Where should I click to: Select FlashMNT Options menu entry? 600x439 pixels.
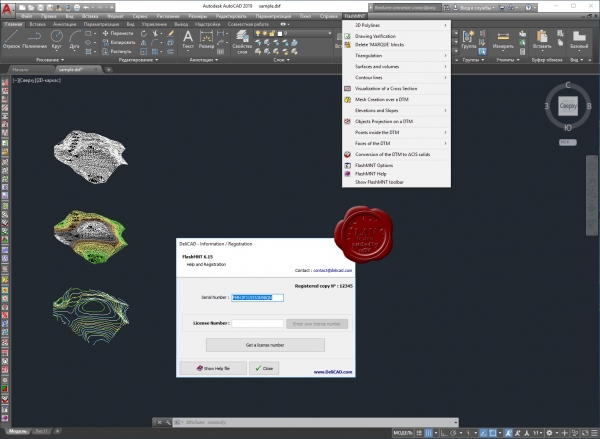coord(396,165)
